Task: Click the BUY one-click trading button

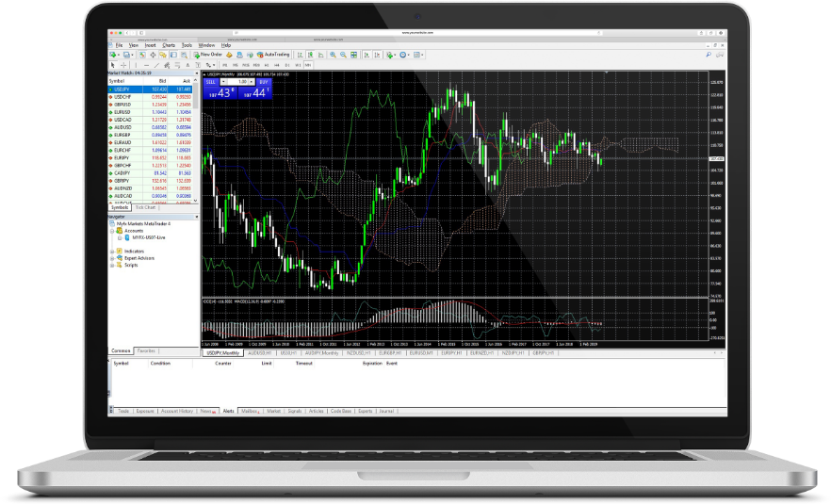Action: (264, 82)
